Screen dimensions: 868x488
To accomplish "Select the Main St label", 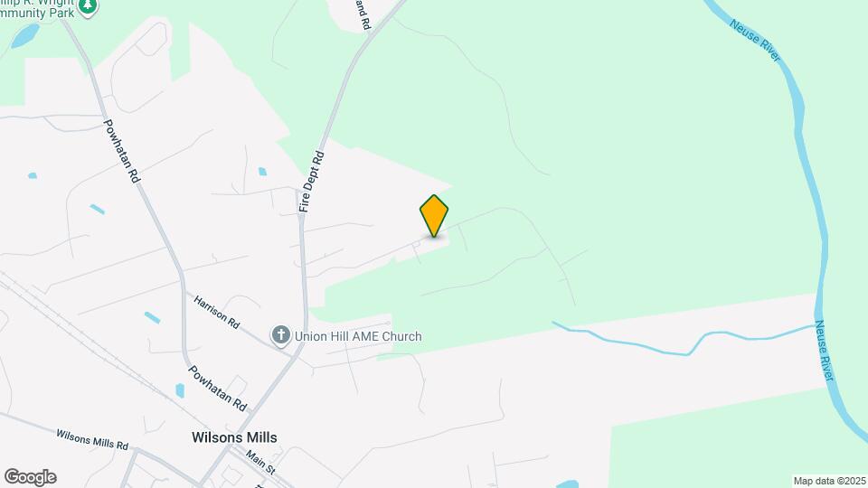I will (x=260, y=463).
